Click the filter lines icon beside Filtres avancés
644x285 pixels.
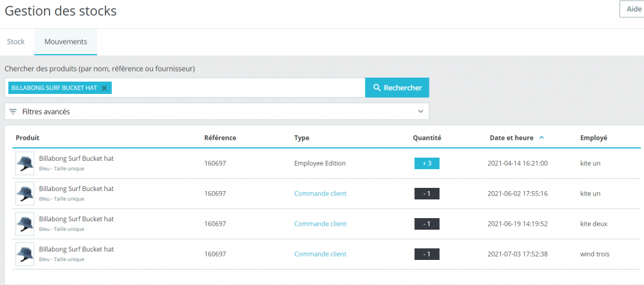[13, 111]
